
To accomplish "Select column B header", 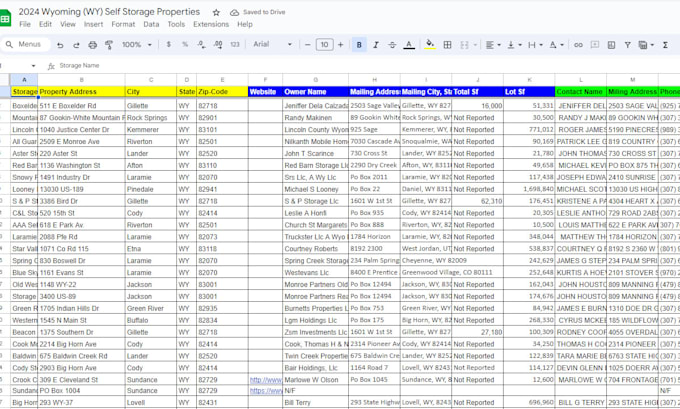I will [x=81, y=80].
